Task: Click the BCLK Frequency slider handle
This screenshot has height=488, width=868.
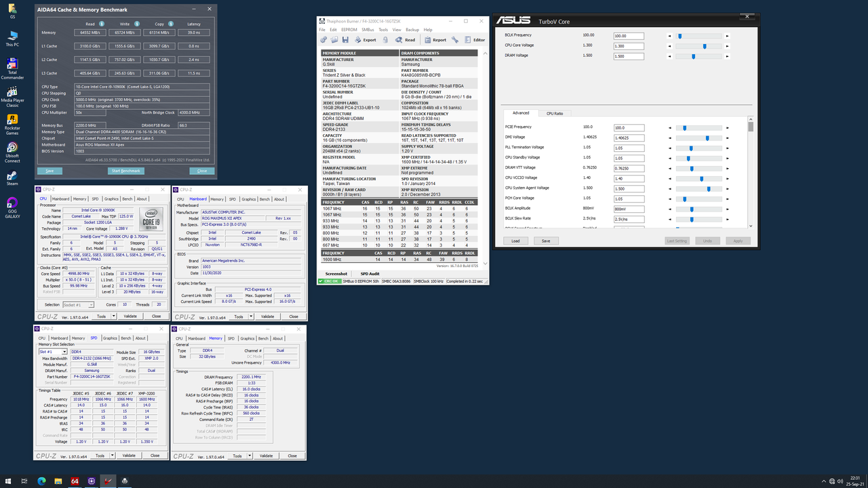Action: click(x=680, y=36)
